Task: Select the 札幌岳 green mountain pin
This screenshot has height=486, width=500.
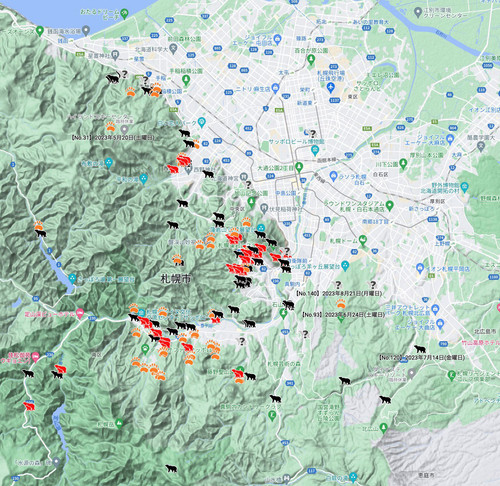Action: 119,424
